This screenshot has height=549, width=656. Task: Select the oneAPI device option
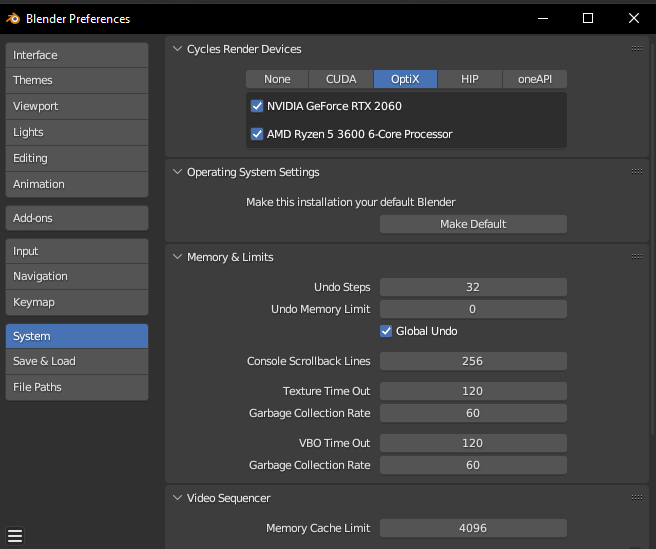[535, 79]
